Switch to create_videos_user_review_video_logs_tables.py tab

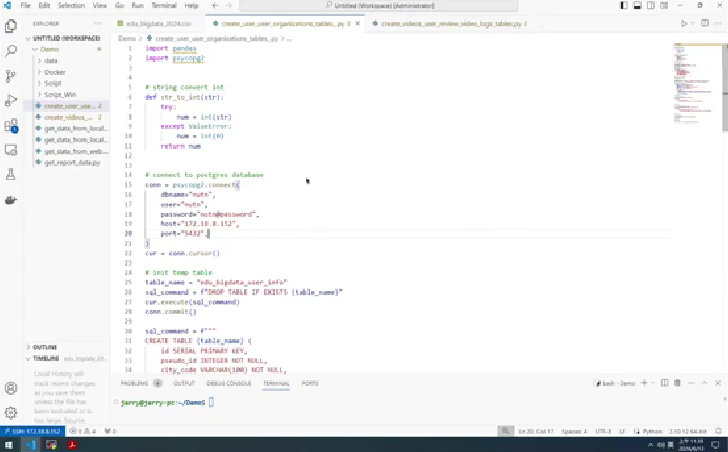tap(450, 24)
